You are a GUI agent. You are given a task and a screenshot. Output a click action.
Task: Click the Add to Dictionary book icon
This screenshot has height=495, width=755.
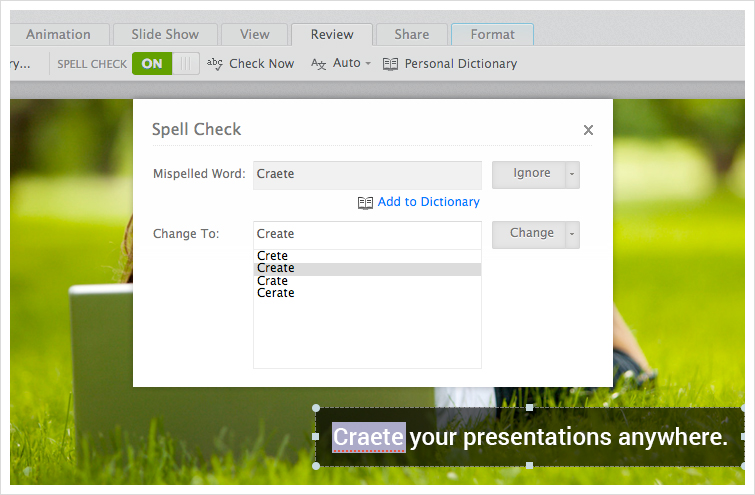pyautogui.click(x=365, y=203)
